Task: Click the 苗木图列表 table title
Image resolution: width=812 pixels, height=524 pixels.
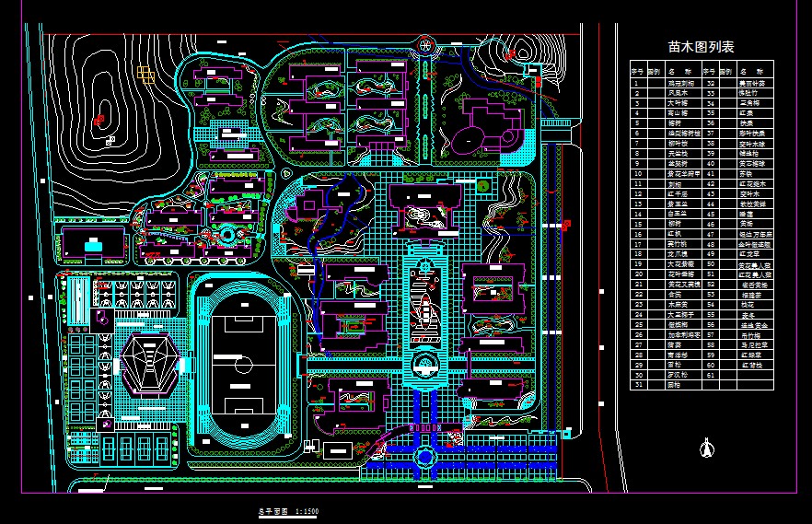Action: (700, 46)
